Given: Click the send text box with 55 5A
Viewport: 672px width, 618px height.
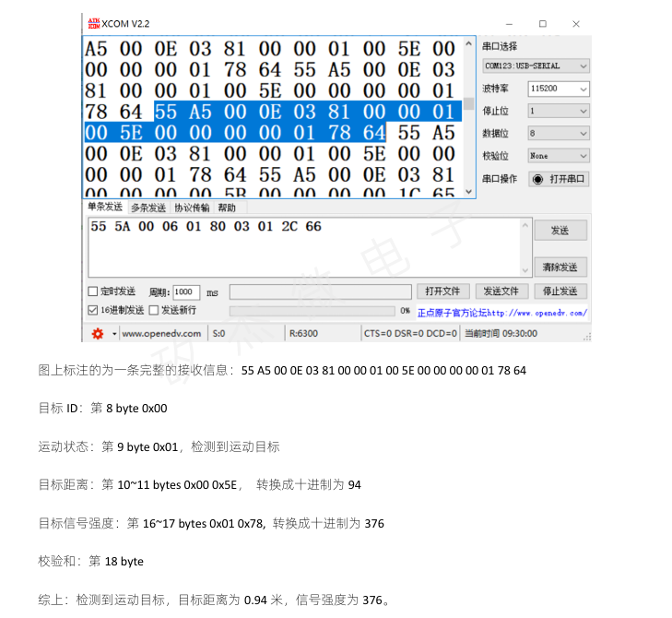Looking at the screenshot, I should click(x=304, y=247).
